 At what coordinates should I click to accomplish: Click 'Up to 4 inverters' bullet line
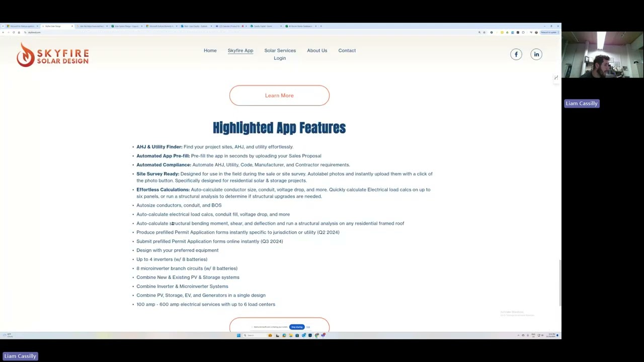(x=172, y=259)
